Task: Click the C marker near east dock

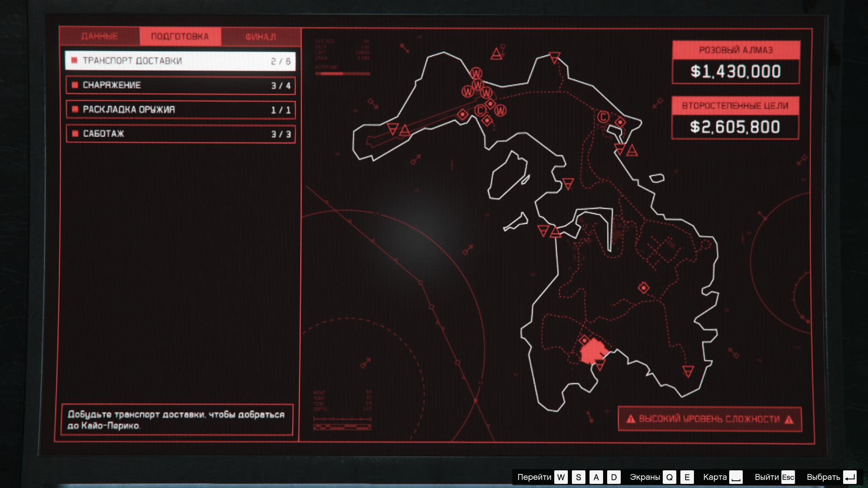Action: click(603, 117)
